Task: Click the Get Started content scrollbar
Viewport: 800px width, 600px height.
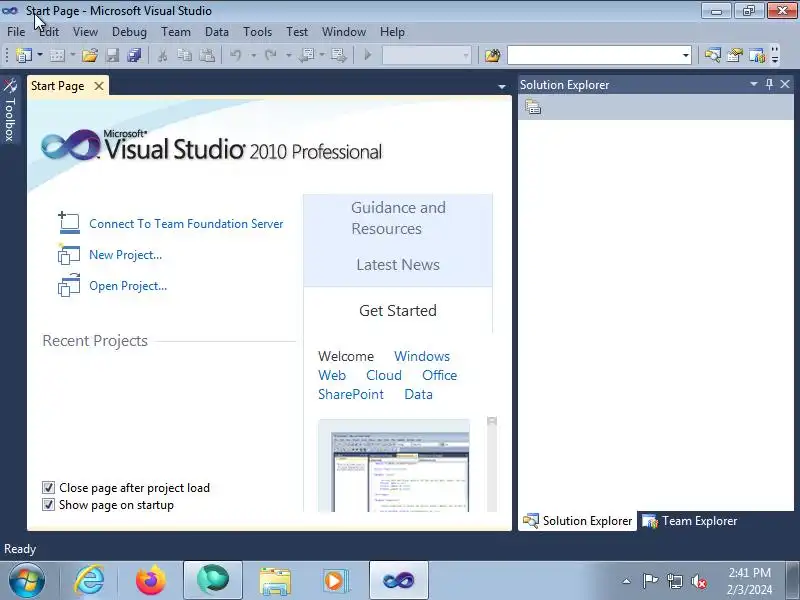Action: 492,464
